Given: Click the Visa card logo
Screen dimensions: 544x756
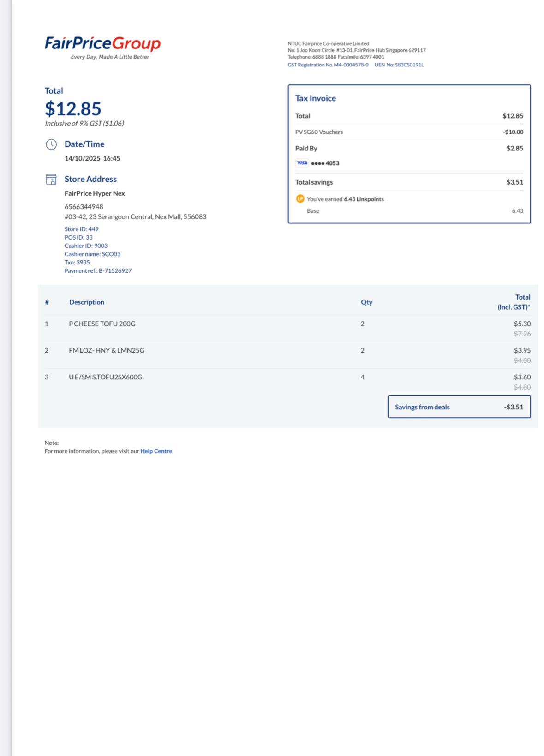Looking at the screenshot, I should [302, 163].
